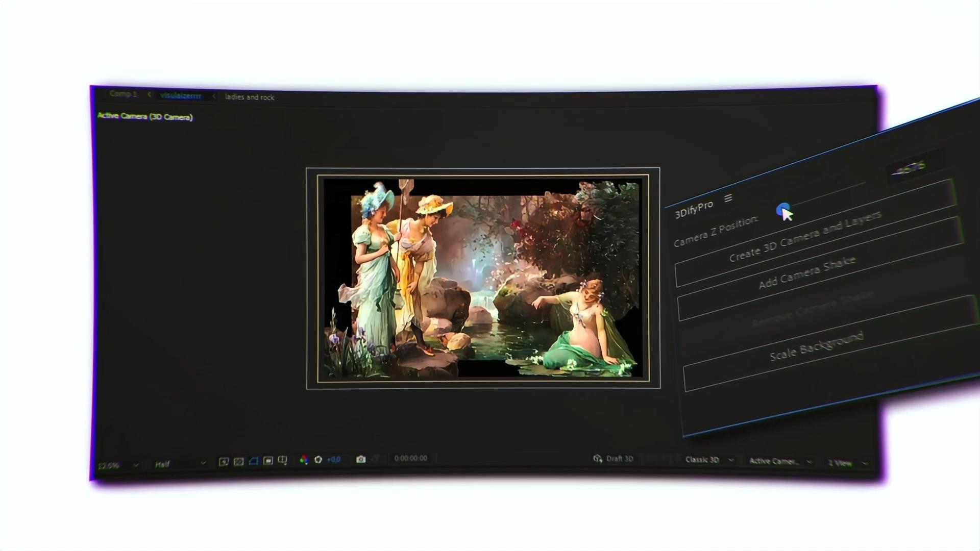Click the Show Snapshot icon
Screen dimensions: 980x551
tap(376, 459)
